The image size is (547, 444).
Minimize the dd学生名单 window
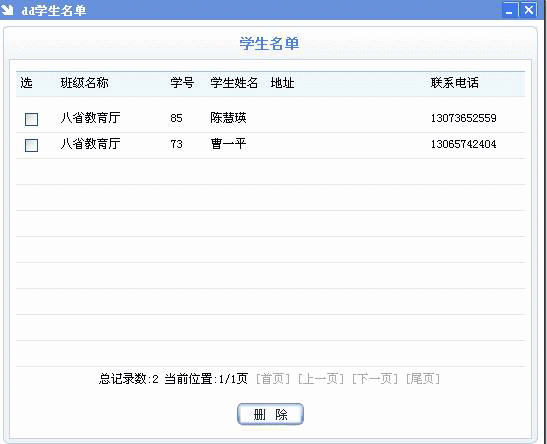[x=510, y=10]
